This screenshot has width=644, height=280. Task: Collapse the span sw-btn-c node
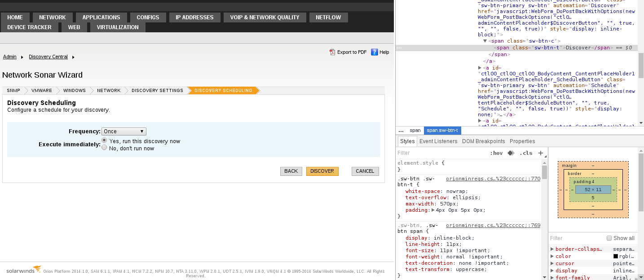click(485, 41)
